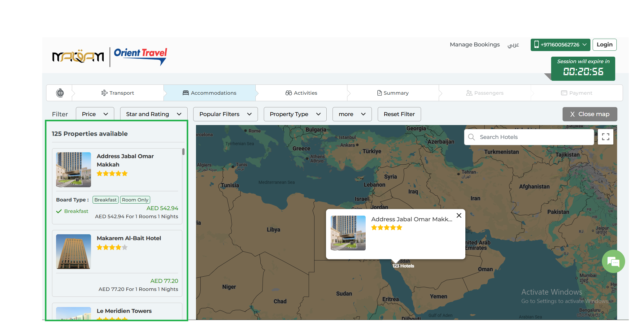
Task: Click the Close map button
Action: pyautogui.click(x=590, y=114)
